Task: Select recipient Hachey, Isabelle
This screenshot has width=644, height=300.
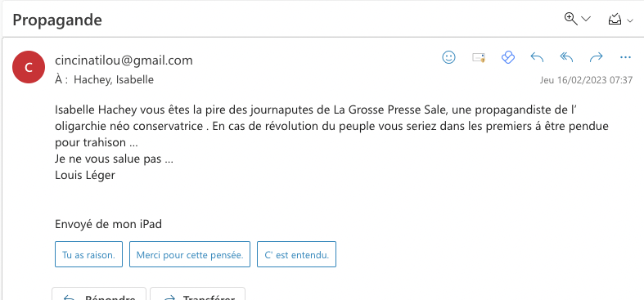Action: (114, 79)
